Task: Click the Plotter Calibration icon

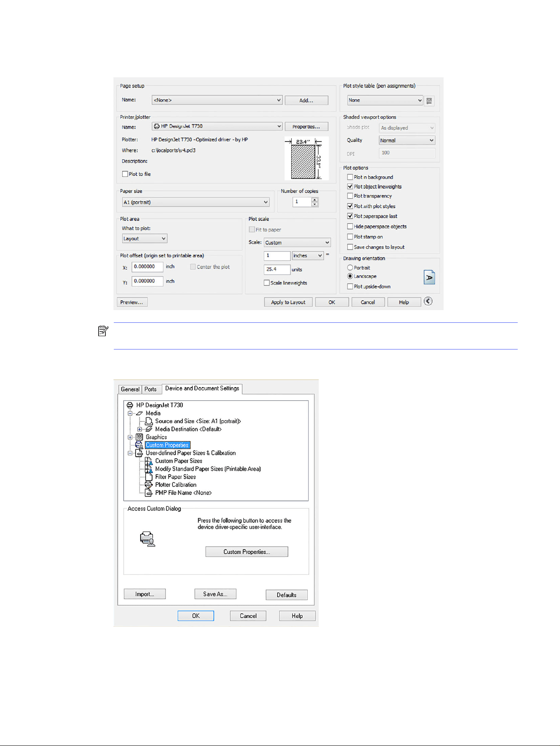Action: (149, 485)
